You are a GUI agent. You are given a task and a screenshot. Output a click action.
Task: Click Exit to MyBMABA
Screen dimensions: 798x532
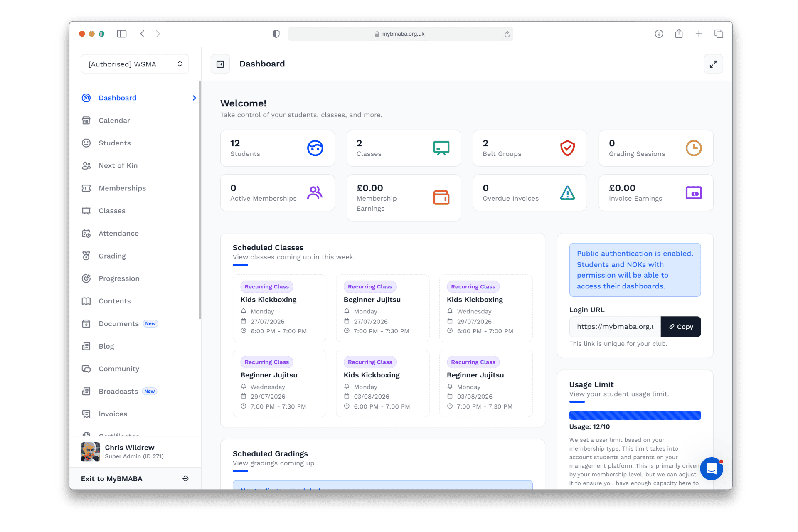coord(135,479)
